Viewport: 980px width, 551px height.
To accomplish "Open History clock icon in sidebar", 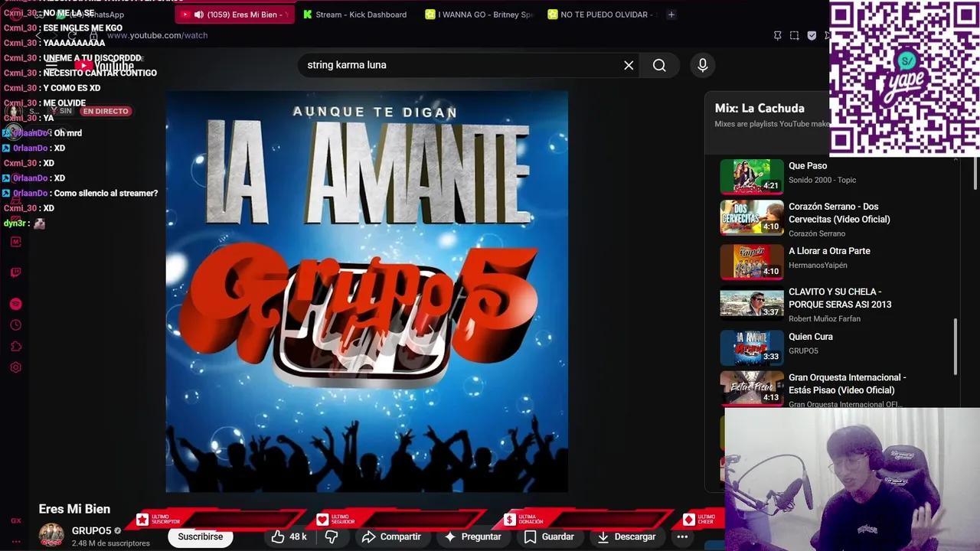I will pyautogui.click(x=15, y=325).
